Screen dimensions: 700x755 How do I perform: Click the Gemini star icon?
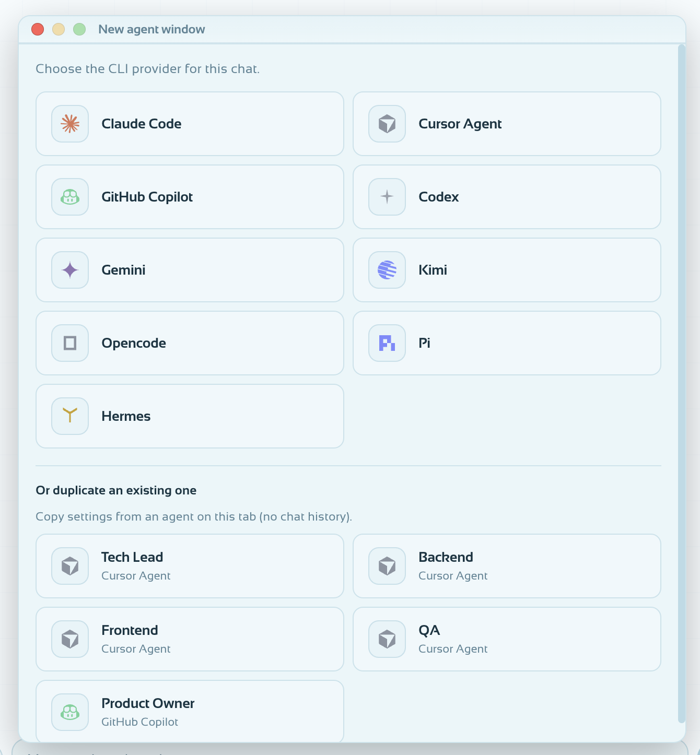click(x=70, y=270)
